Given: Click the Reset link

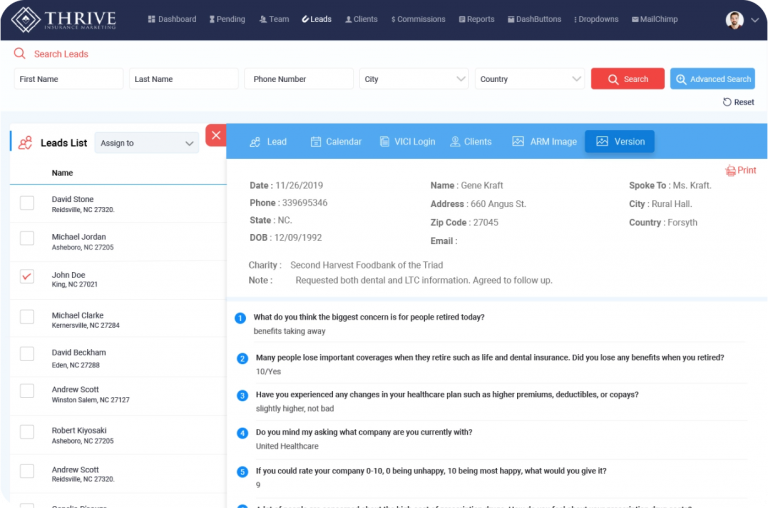Looking at the screenshot, I should 739,102.
